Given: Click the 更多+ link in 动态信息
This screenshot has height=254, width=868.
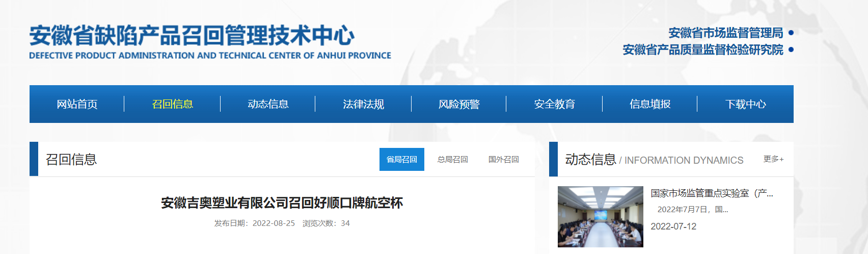Looking at the screenshot, I should [773, 159].
